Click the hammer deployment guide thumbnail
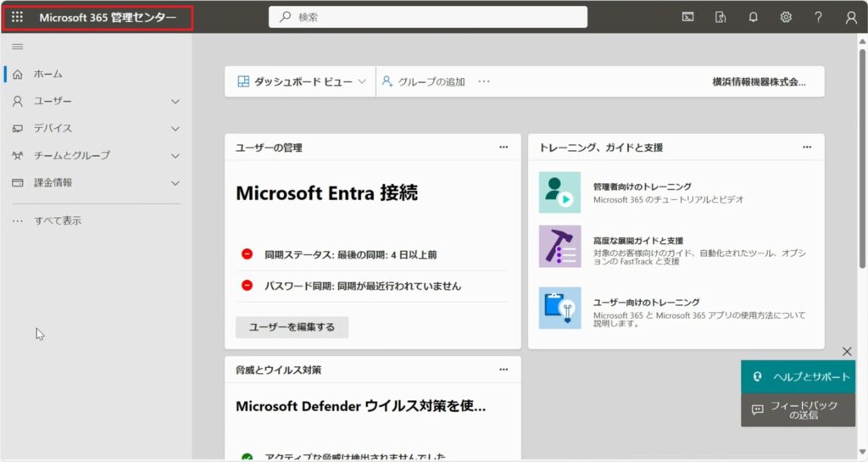The width and height of the screenshot is (868, 462). (x=559, y=246)
